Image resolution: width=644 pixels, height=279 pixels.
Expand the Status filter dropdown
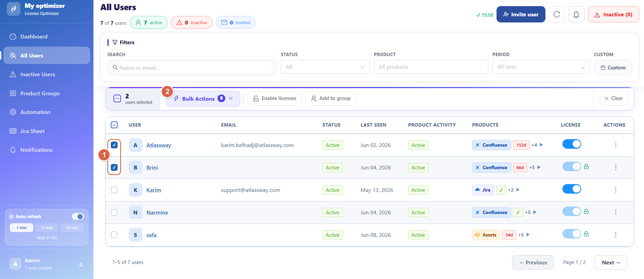(x=325, y=67)
